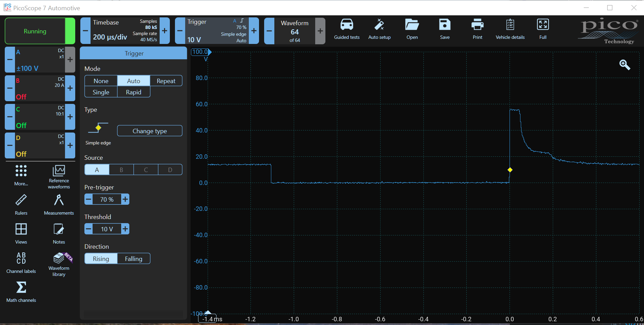Decrease trigger level in top toolbar

coord(180,31)
